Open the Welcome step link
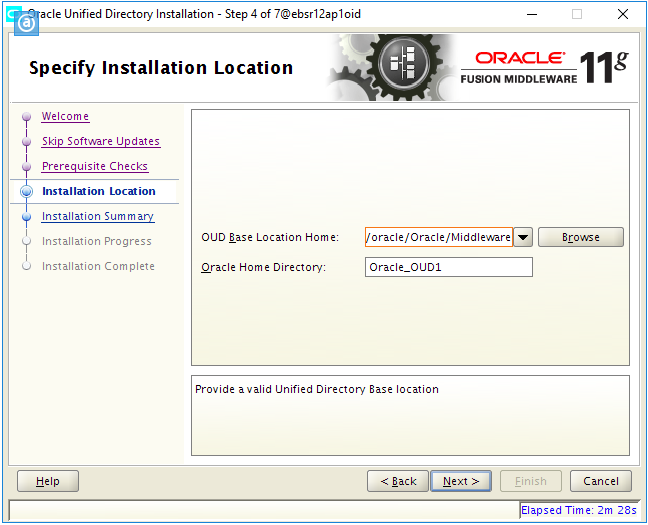The width and height of the screenshot is (648, 525). coord(65,117)
